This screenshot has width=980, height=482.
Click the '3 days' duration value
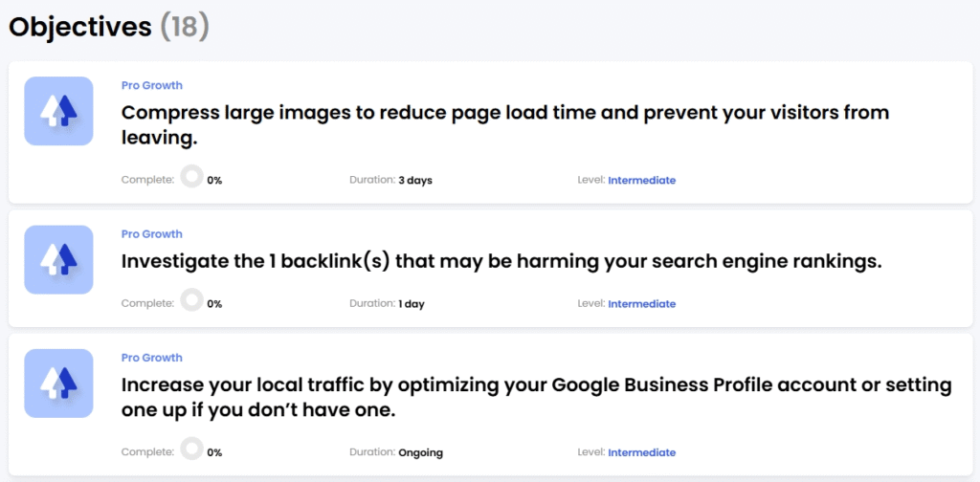[415, 180]
